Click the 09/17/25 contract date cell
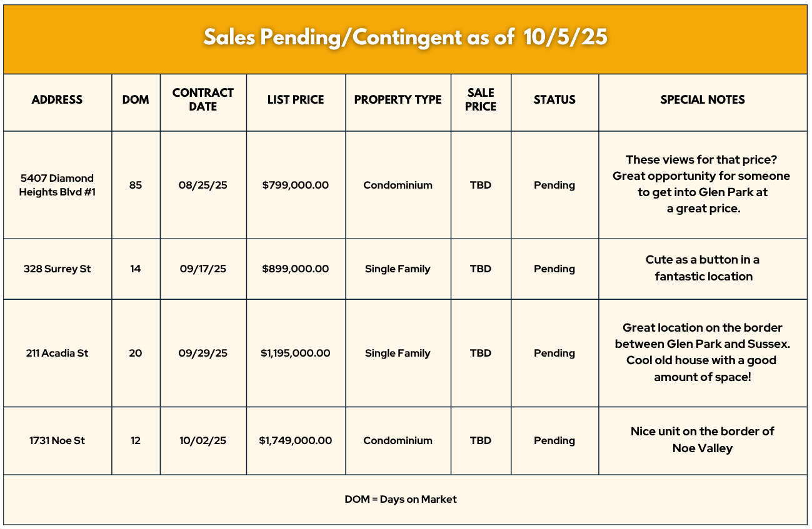The image size is (812, 529). pyautogui.click(x=203, y=269)
